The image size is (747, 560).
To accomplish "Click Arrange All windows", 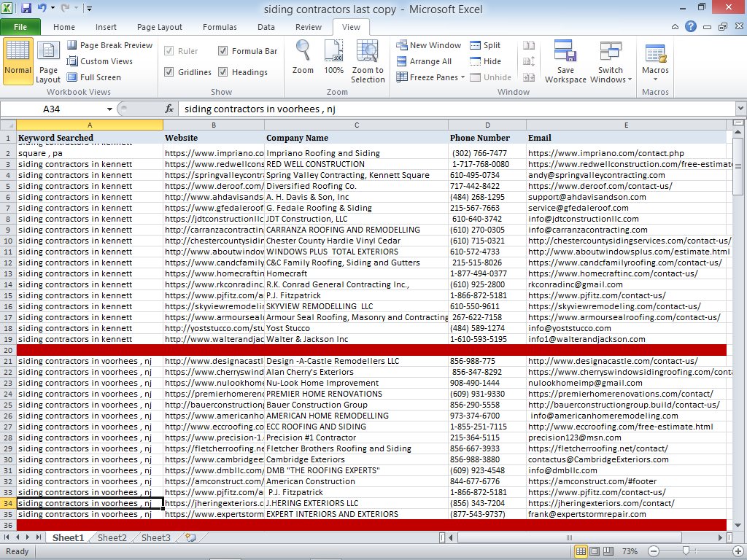I will (x=424, y=61).
